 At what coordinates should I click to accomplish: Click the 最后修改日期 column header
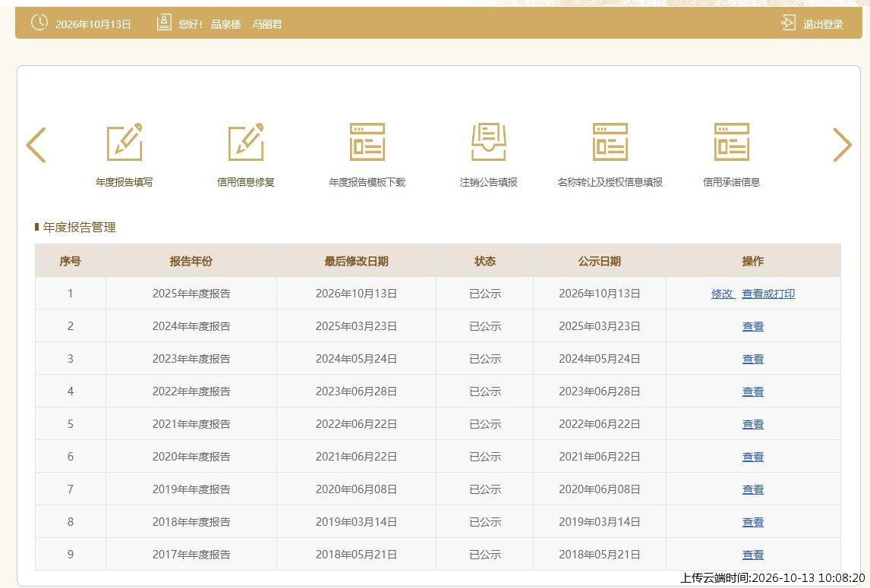356,261
